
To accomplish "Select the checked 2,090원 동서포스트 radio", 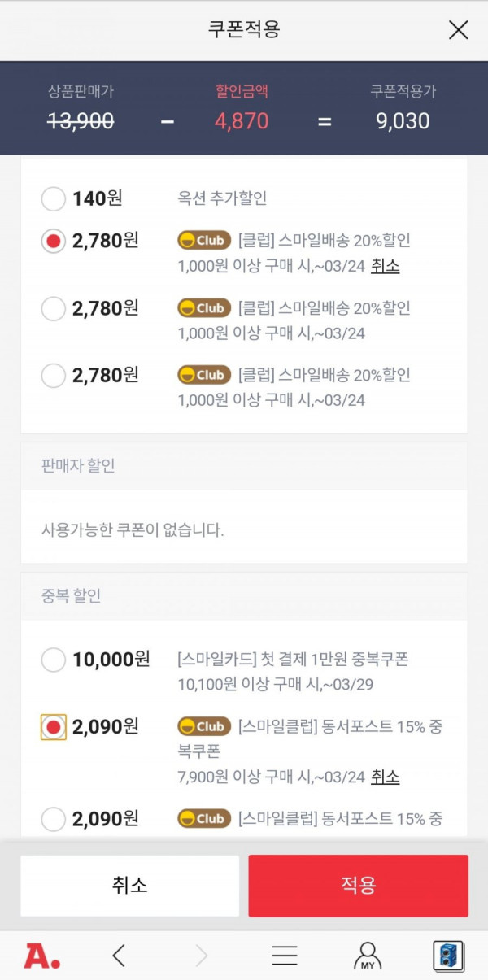I will [x=54, y=727].
